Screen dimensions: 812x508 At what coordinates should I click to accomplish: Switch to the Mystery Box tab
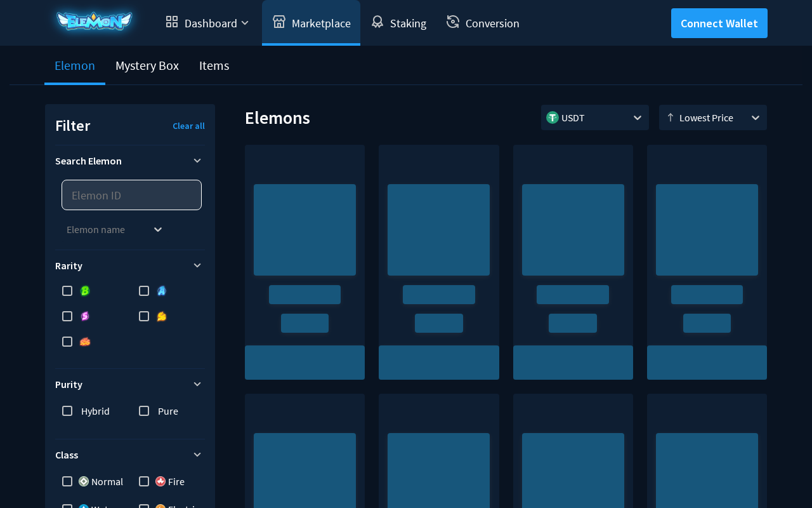(147, 65)
